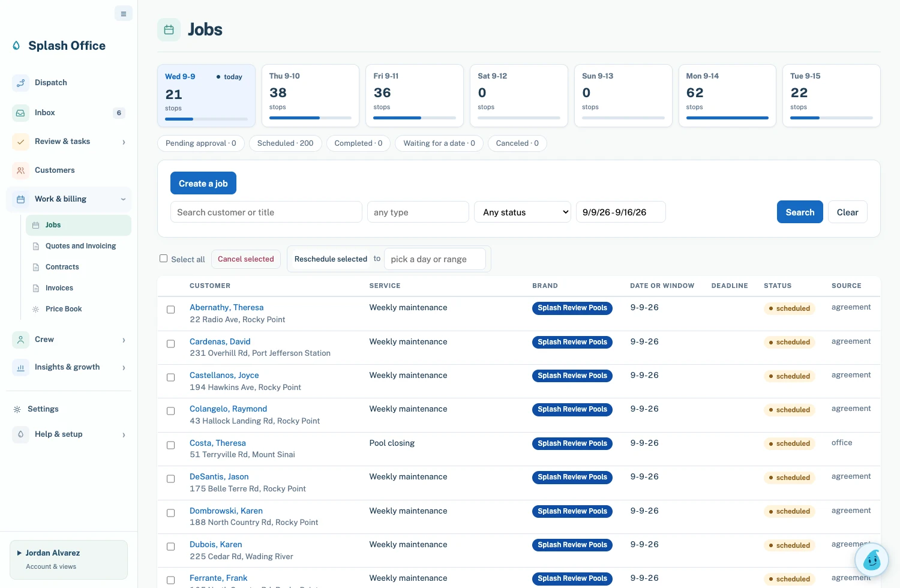Click the Tue 9-15 progress bar
This screenshot has height=588, width=900.
click(x=832, y=118)
